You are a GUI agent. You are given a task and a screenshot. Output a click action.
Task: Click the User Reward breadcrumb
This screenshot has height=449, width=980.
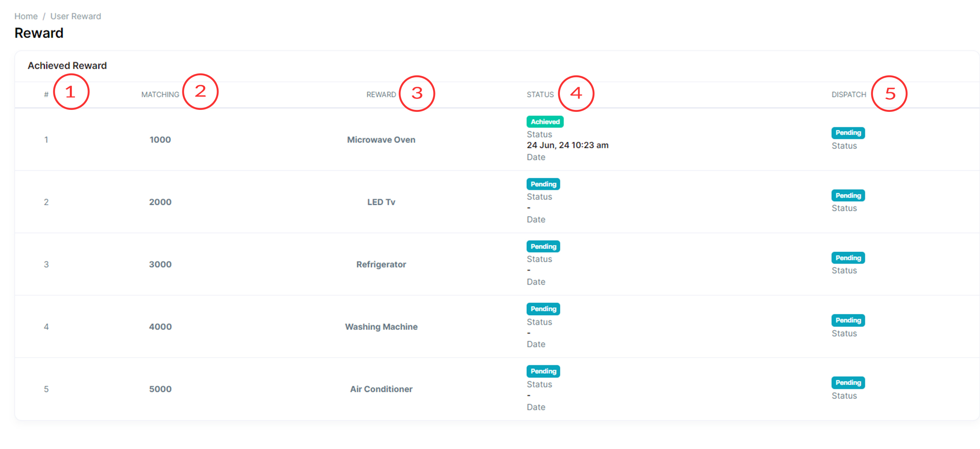76,16
